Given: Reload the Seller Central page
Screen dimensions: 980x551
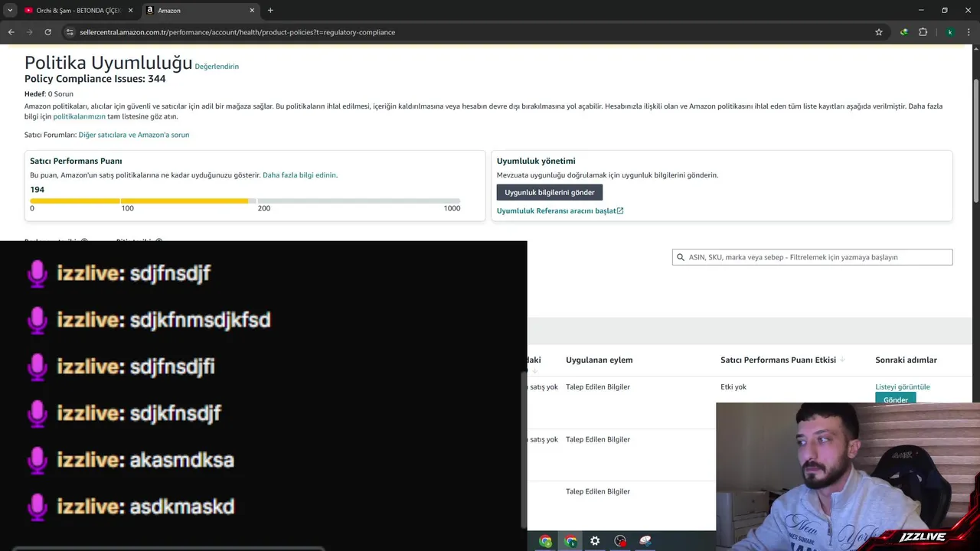Looking at the screenshot, I should 47,32.
